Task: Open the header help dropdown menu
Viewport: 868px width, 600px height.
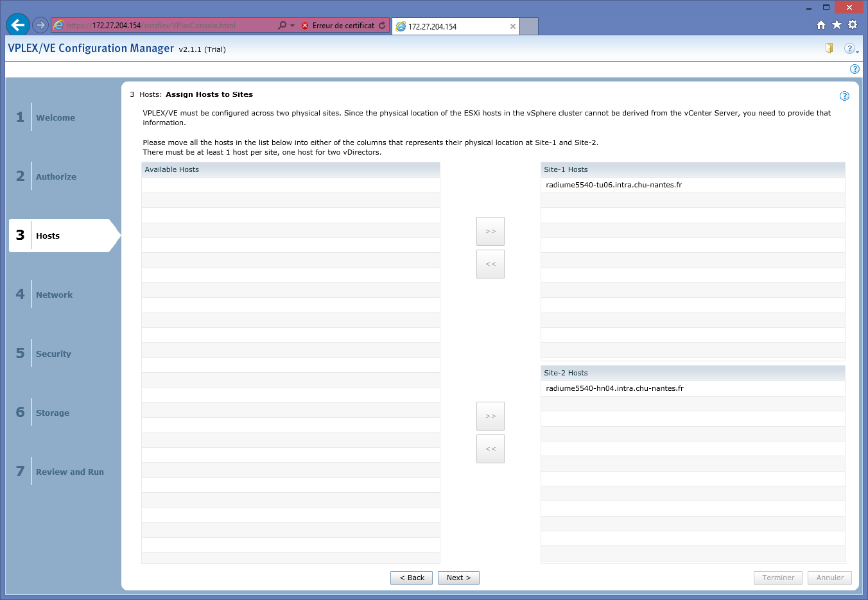Action: (x=851, y=49)
